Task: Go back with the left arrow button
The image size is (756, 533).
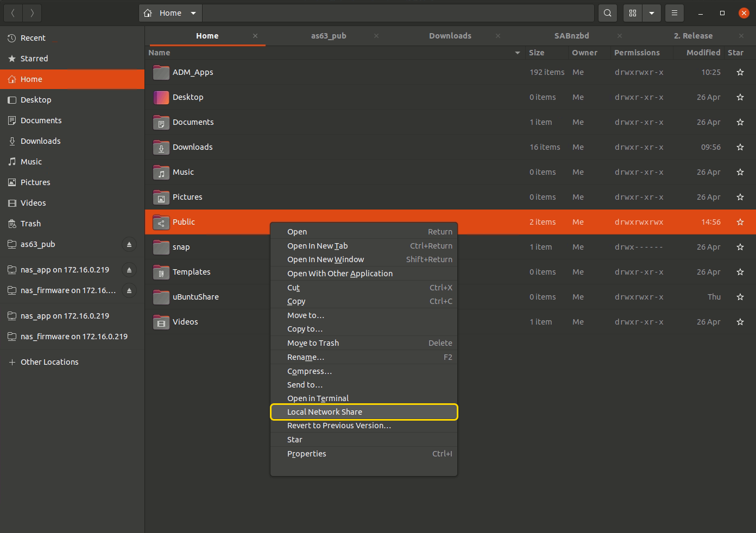Action: [13, 13]
